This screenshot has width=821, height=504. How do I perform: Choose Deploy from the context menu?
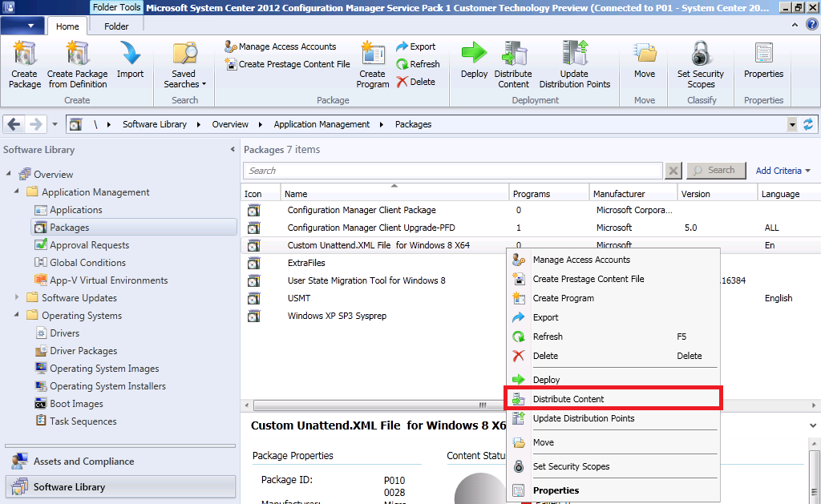pos(613,380)
